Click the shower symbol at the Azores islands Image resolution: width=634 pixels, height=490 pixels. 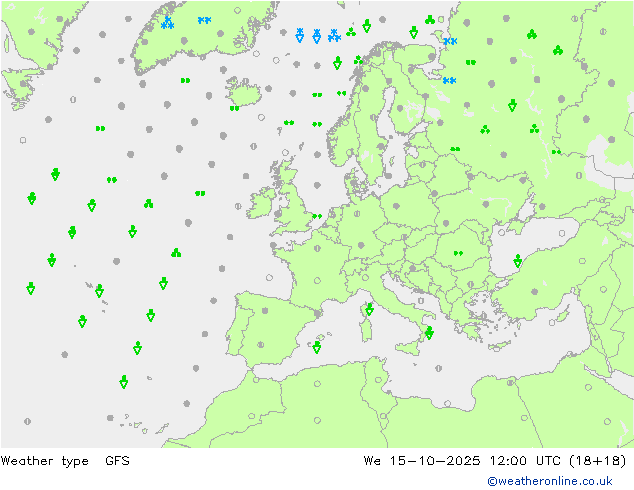(x=99, y=291)
